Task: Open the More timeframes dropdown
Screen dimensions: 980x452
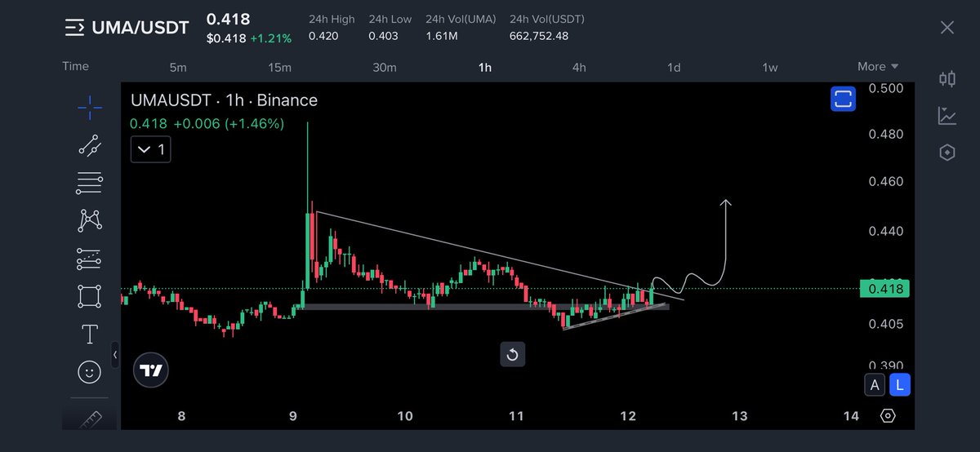Action: pos(878,67)
